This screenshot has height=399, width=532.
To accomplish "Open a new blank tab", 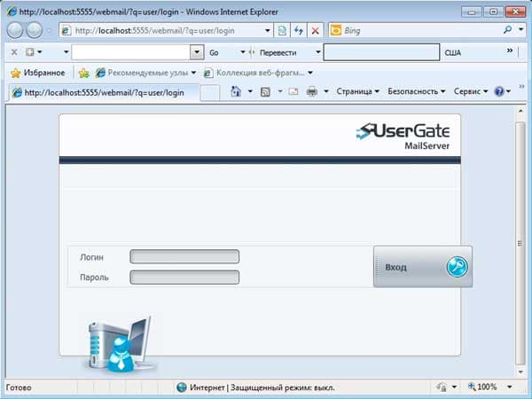I will click(209, 92).
